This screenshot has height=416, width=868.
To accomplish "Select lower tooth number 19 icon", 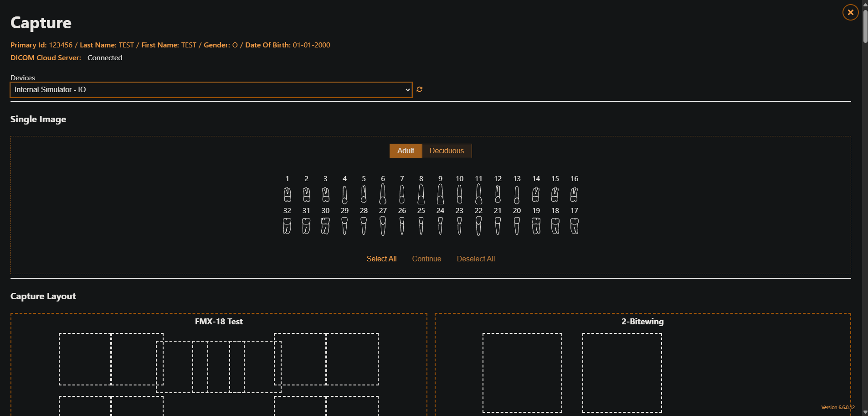I will pos(536,226).
